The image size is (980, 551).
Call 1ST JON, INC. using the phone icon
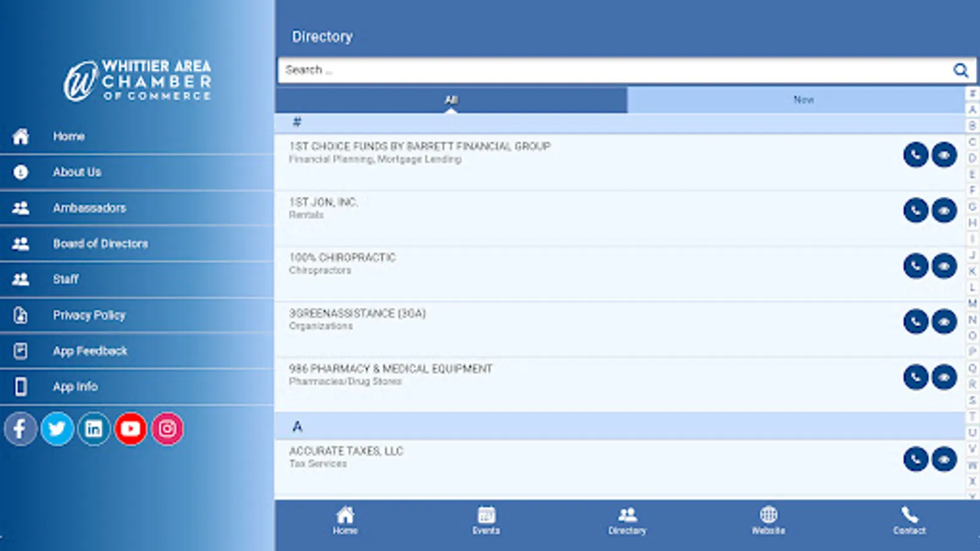(916, 211)
